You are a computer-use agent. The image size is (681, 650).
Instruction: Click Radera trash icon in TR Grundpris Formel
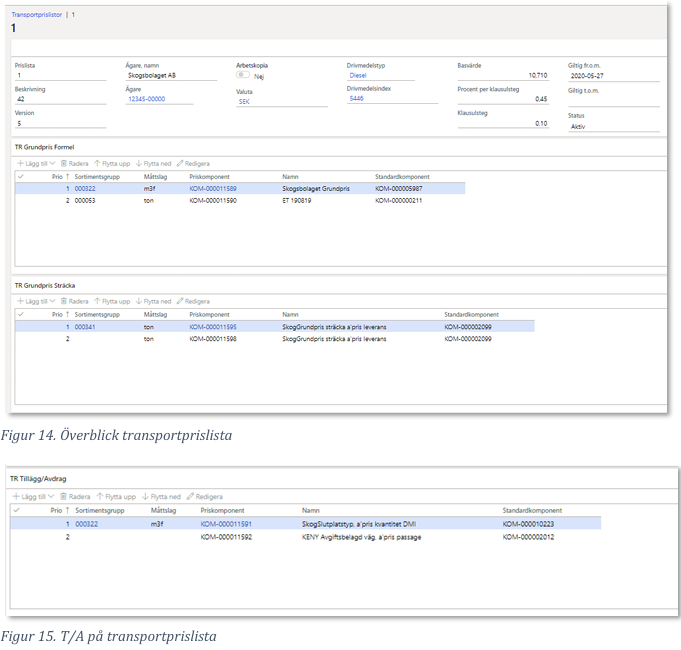tap(64, 163)
